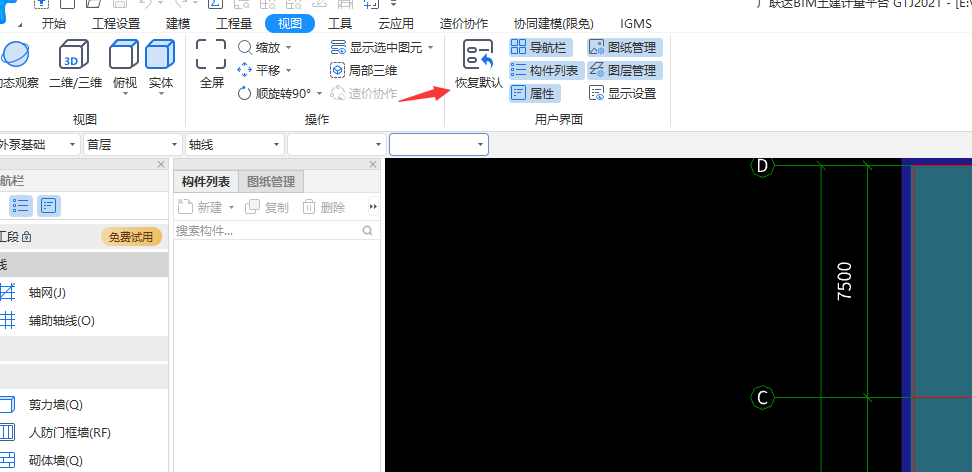
Task: Open the 造价协作 ribbon tab
Action: pyautogui.click(x=464, y=24)
